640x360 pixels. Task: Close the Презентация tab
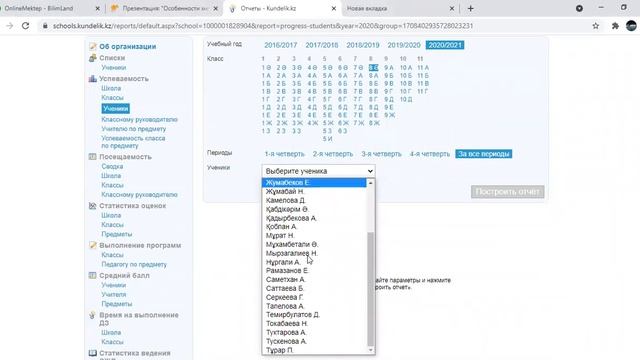pos(216,9)
